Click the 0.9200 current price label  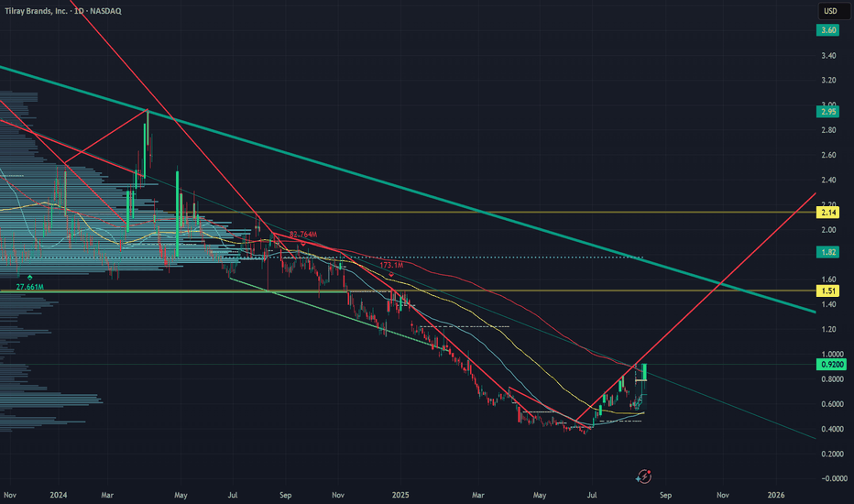pyautogui.click(x=831, y=365)
